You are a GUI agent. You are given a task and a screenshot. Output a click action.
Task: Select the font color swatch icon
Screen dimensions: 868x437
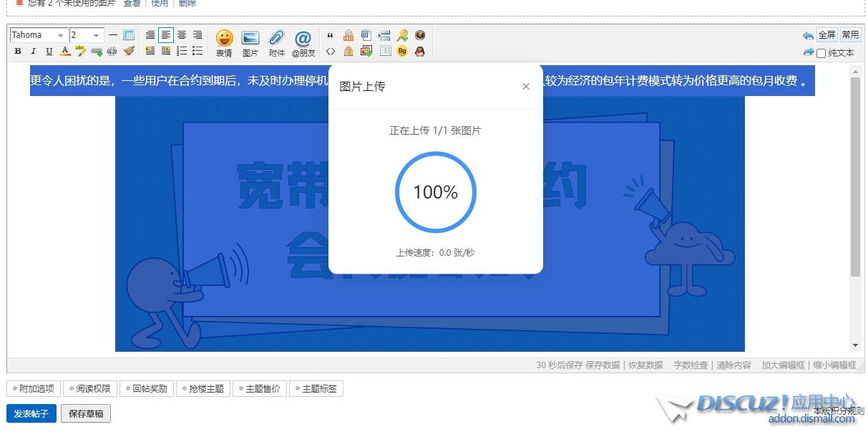(x=65, y=52)
